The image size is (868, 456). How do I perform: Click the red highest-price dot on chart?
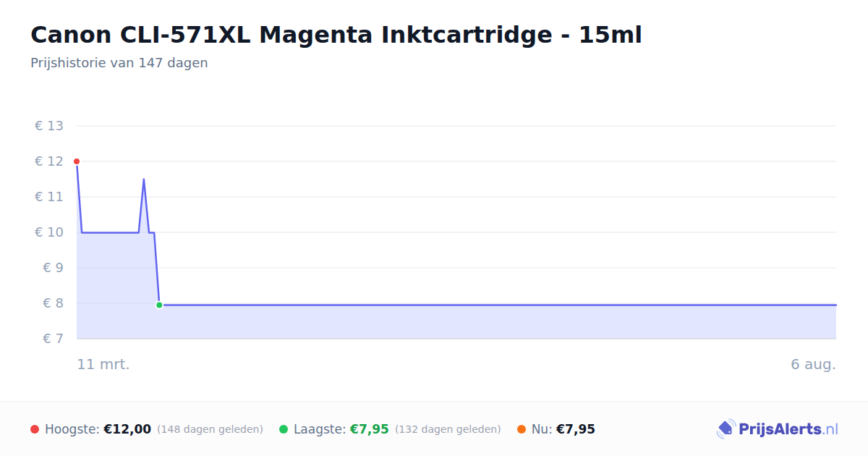tap(77, 161)
